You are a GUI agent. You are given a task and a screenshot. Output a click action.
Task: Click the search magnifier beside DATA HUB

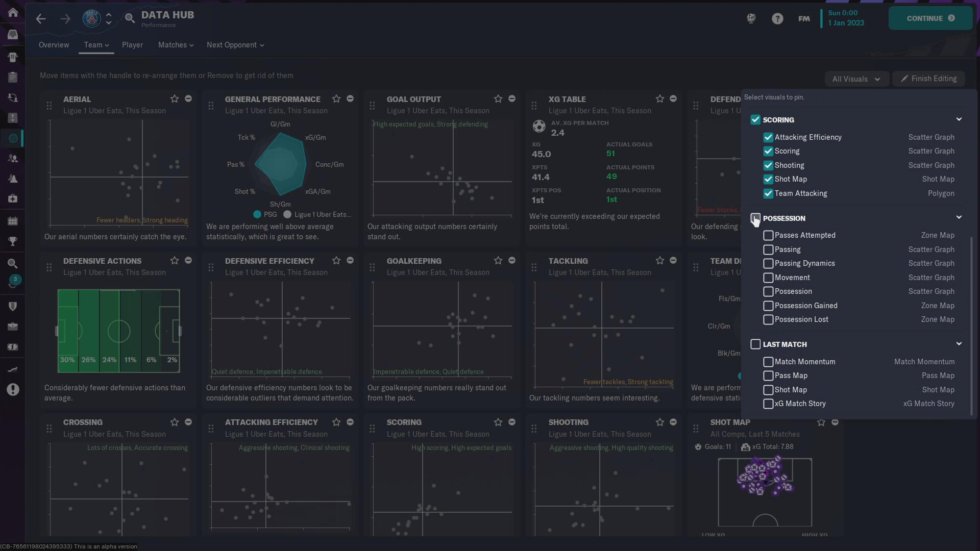pyautogui.click(x=130, y=19)
